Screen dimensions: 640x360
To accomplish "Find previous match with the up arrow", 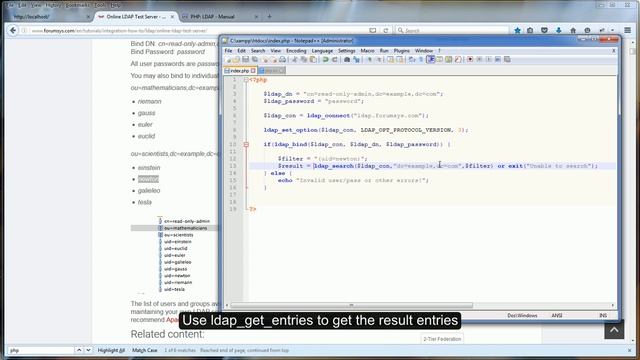I will pyautogui.click(x=79, y=350).
